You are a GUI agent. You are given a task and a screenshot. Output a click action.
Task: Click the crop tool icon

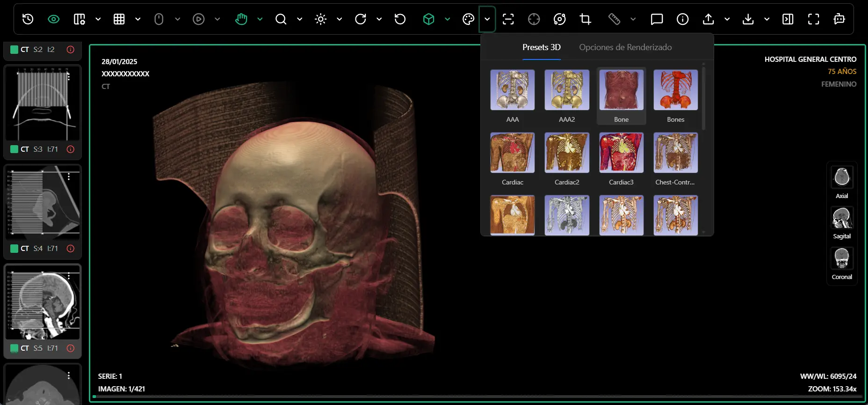click(x=585, y=19)
